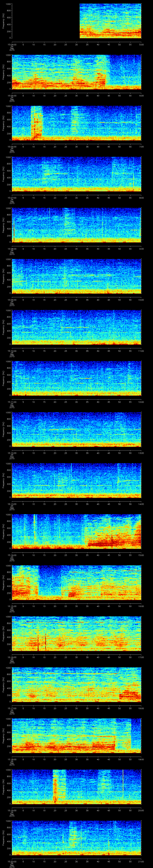Click the Frequency (Hz) axis label of the 15:19 panel
Viewport: 153px width, 868px height.
point(3,787)
